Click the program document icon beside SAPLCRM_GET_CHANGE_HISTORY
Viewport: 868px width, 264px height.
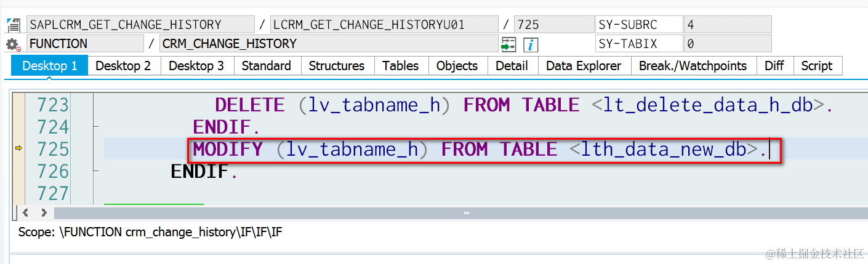pyautogui.click(x=12, y=25)
